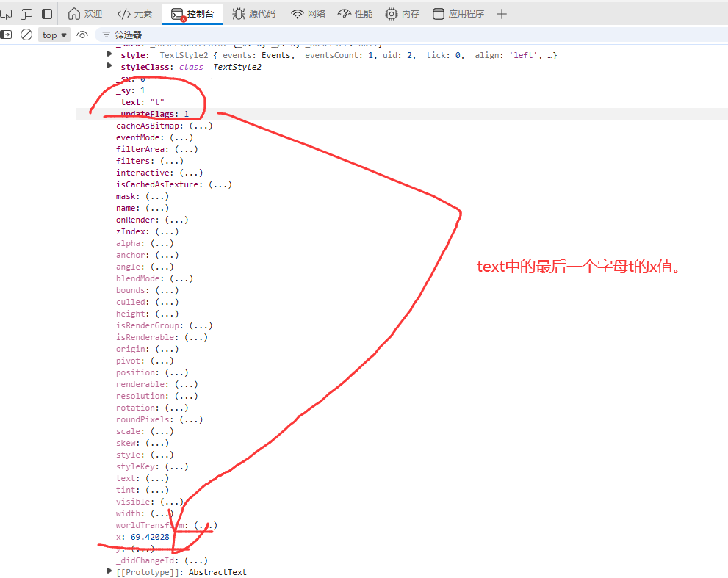Invoke getter for resolution (...)
728x578 pixels.
[186, 396]
